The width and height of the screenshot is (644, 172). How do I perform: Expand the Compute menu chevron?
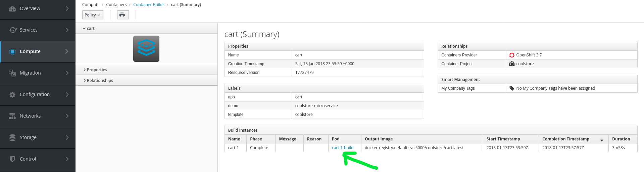tap(67, 51)
